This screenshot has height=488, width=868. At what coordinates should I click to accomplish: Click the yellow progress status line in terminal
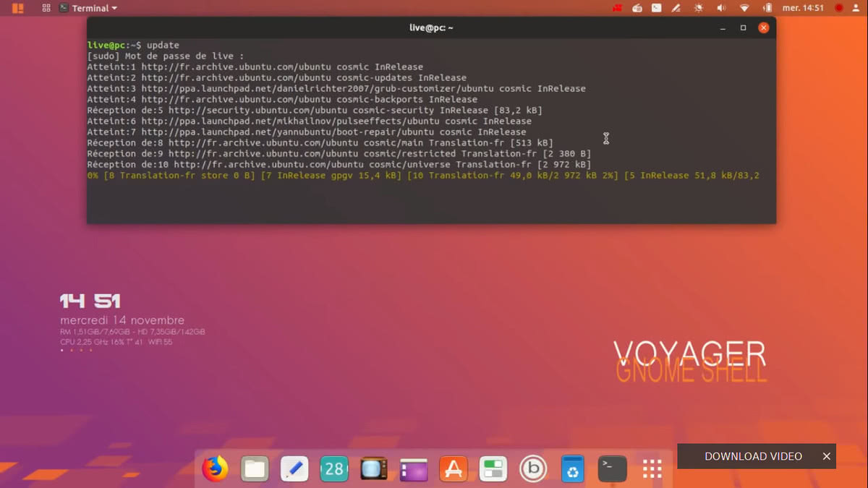pyautogui.click(x=423, y=175)
